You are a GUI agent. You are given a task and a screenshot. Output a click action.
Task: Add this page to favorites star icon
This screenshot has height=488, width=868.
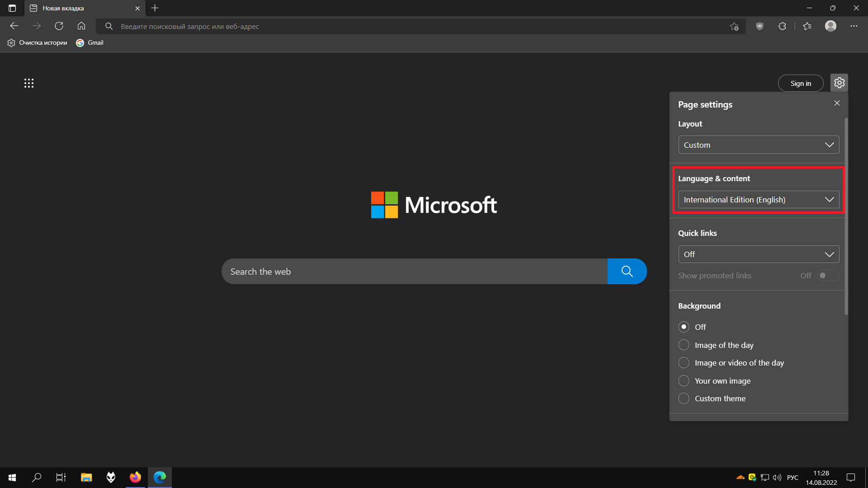[x=734, y=26]
